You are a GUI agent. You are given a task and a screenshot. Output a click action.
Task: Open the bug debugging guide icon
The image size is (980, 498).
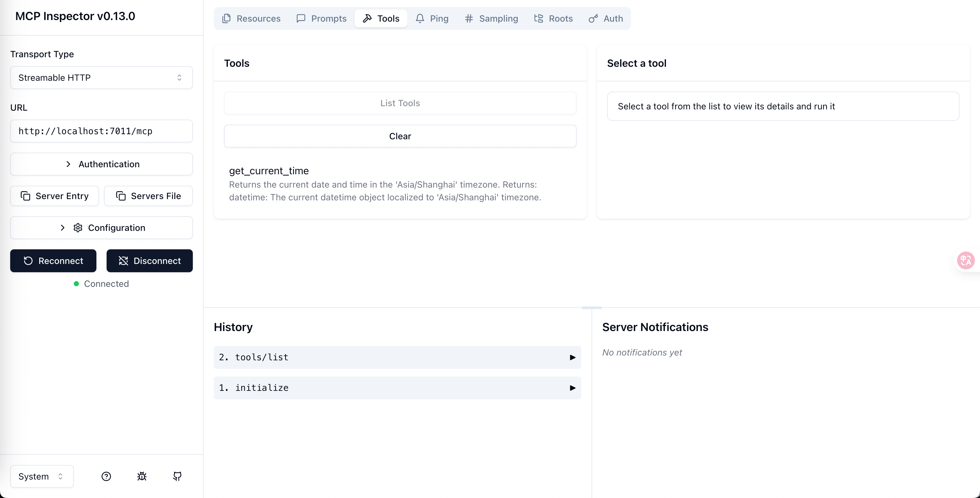142,476
